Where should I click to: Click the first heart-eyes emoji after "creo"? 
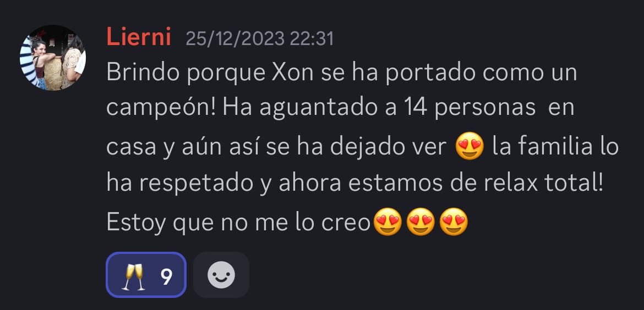[388, 222]
